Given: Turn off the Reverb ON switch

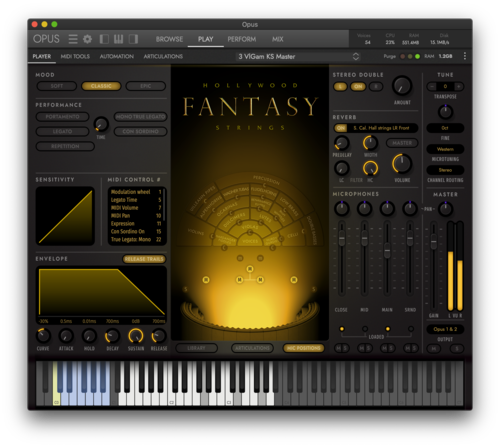Looking at the screenshot, I should tap(341, 128).
